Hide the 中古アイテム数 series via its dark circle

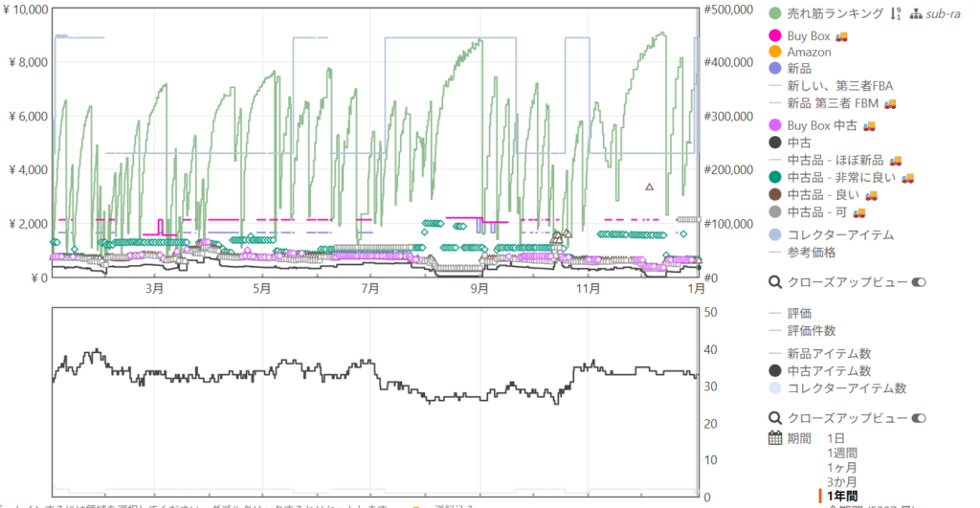click(x=776, y=371)
